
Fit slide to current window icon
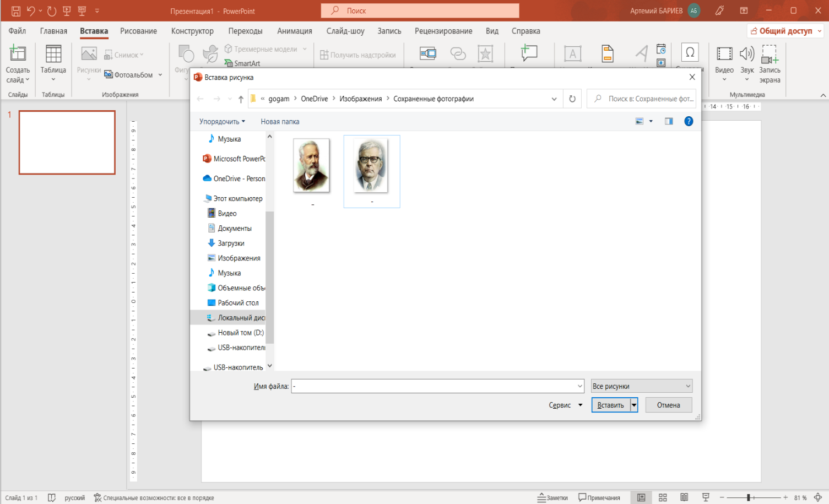pos(818,497)
